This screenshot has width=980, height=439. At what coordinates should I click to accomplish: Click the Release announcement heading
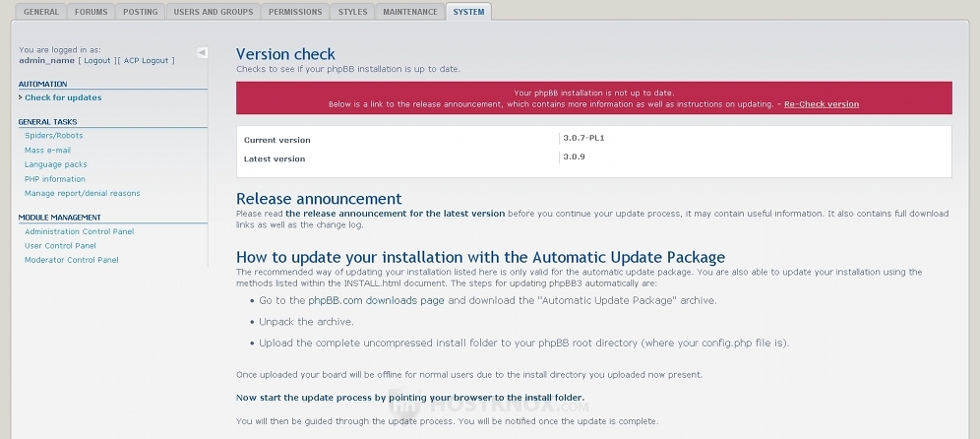pos(319,199)
